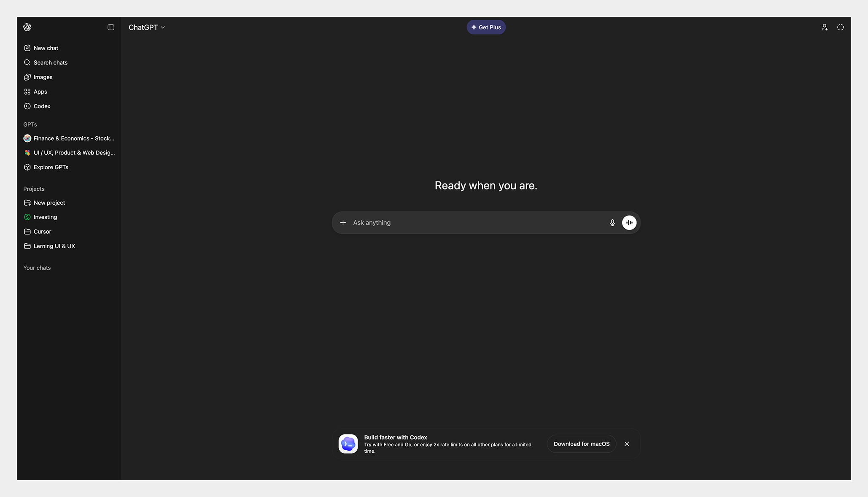
Task: Open the ChatGPT model selector dropdown
Action: click(147, 27)
